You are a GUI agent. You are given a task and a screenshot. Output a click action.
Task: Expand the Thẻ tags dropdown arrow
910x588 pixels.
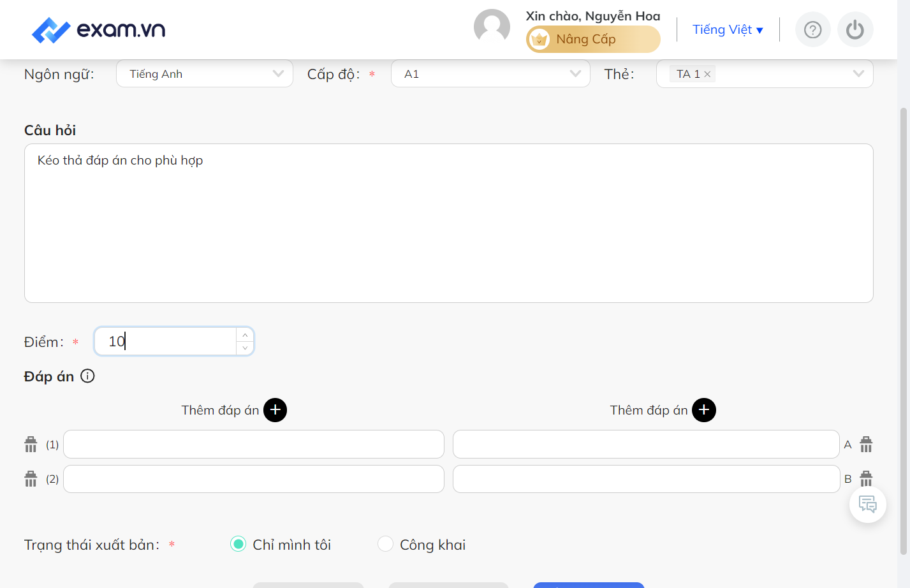[858, 74]
